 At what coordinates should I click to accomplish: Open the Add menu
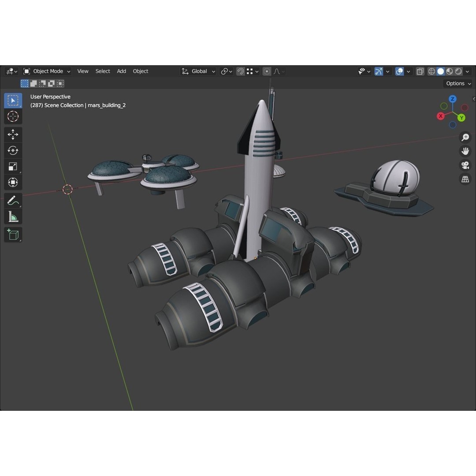(121, 71)
